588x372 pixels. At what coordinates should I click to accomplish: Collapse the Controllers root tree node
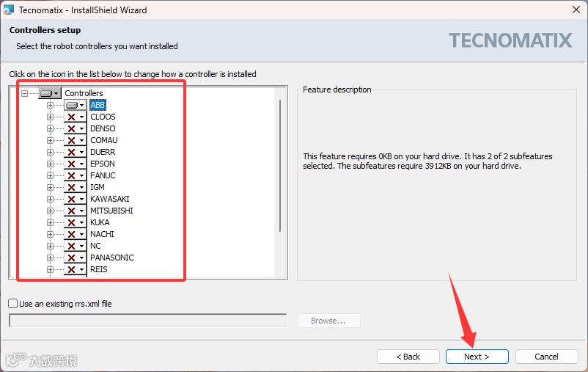pos(25,93)
